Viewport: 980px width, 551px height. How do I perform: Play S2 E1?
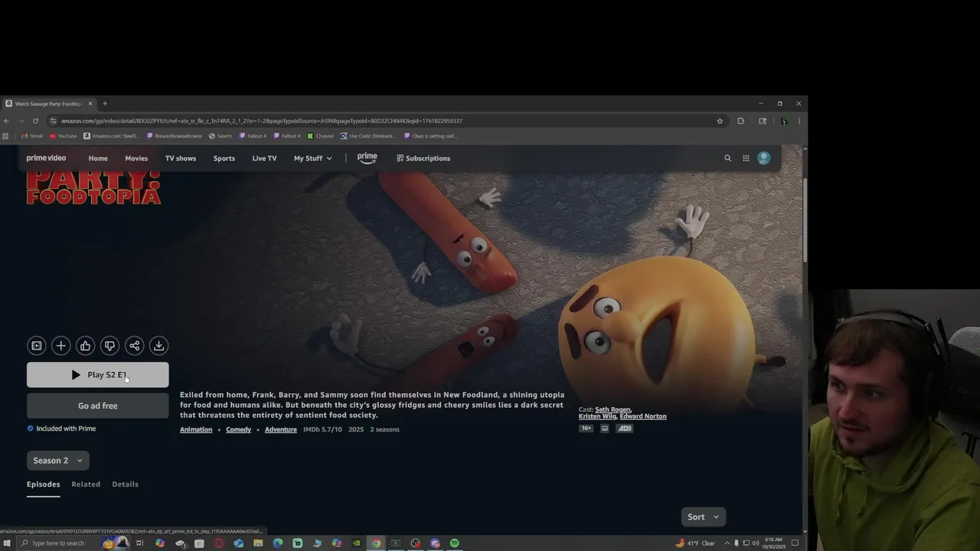98,375
